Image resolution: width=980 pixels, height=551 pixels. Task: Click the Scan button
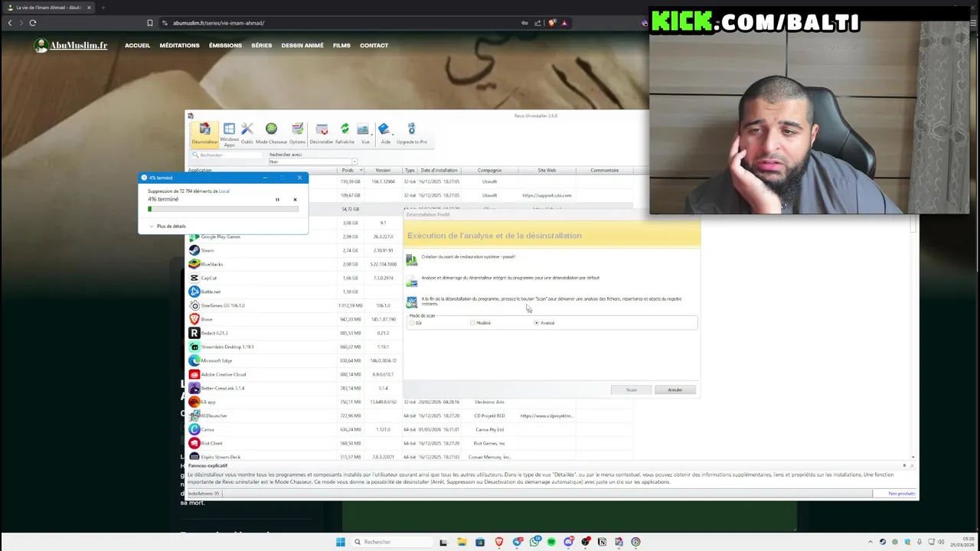631,390
